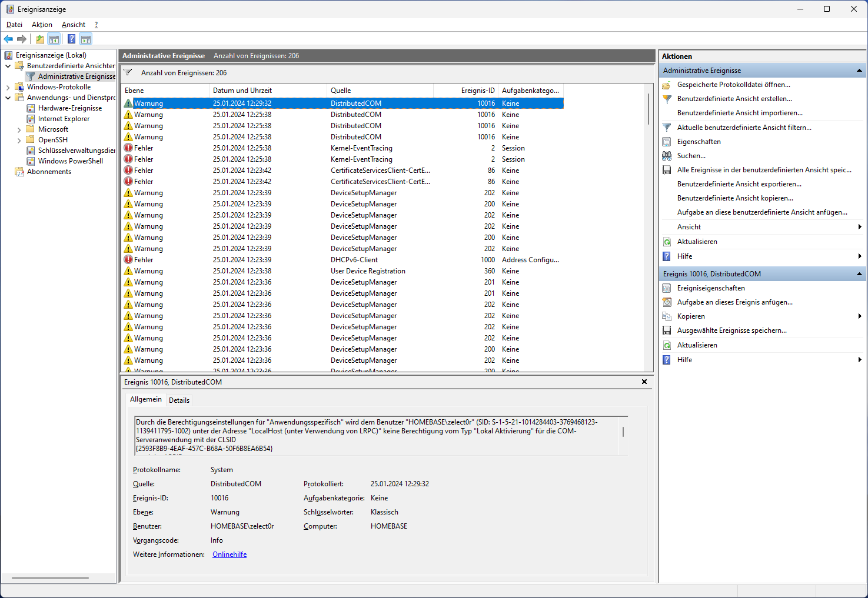Click Suchen binoculars icon
The width and height of the screenshot is (868, 598).
tap(667, 156)
